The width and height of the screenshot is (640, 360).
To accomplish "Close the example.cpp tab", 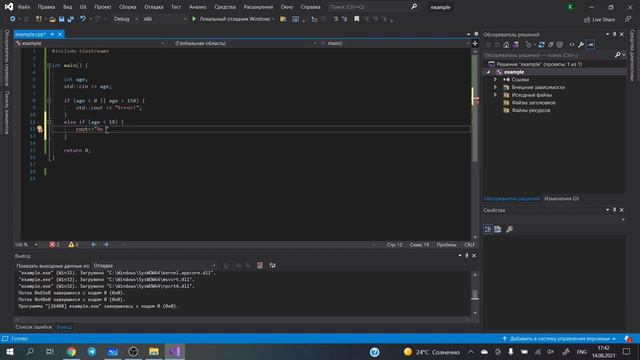I will (x=60, y=34).
